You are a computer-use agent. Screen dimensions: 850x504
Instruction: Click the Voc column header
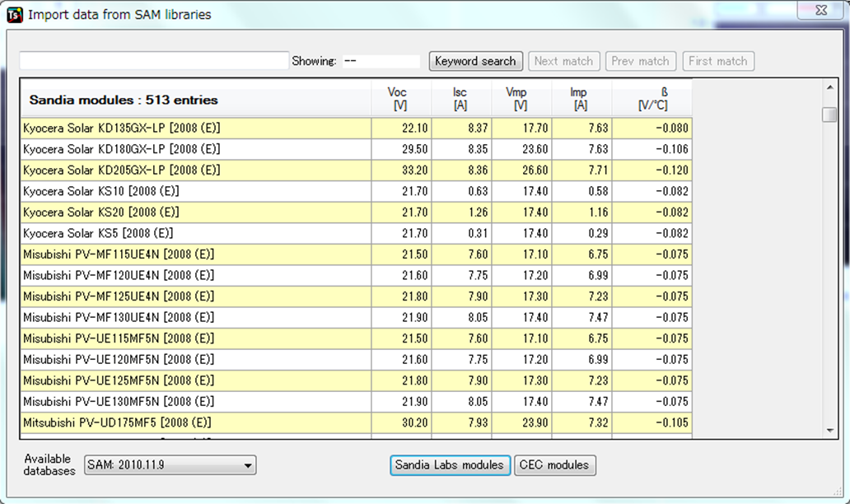[x=400, y=99]
